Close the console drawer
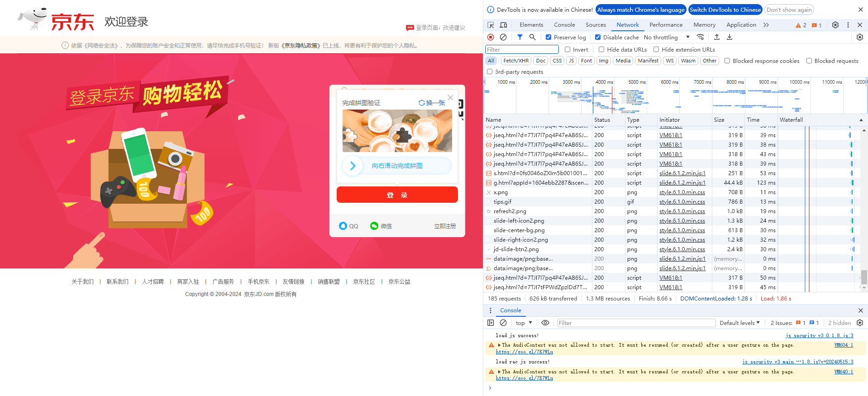This screenshot has height=396, width=868. pyautogui.click(x=861, y=310)
